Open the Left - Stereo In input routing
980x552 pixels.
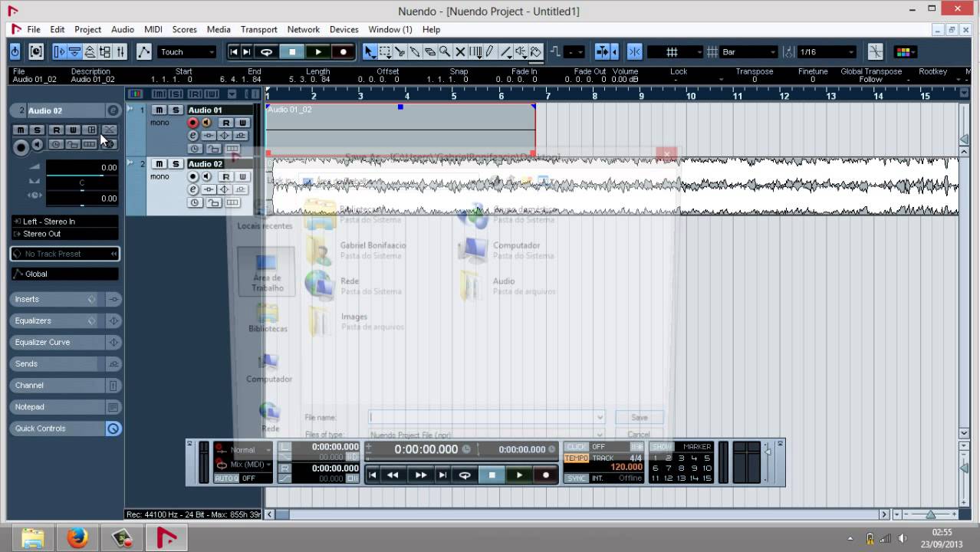(x=64, y=222)
